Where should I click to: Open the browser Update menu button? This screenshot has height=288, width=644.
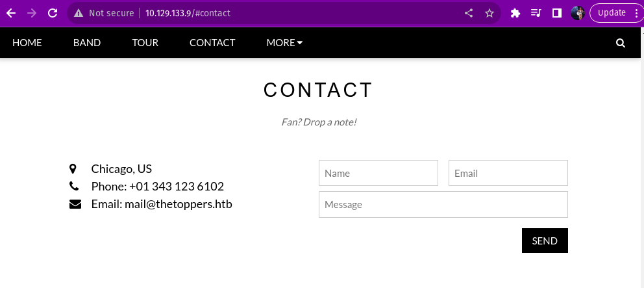click(616, 13)
